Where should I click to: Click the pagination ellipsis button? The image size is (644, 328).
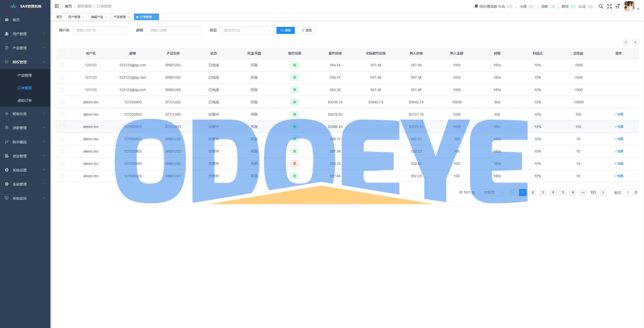pos(583,193)
